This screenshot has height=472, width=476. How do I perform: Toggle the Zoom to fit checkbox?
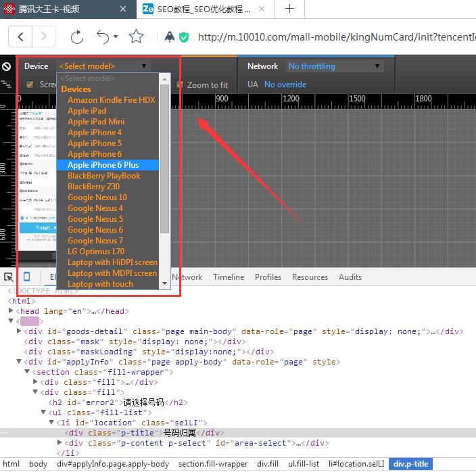(181, 85)
